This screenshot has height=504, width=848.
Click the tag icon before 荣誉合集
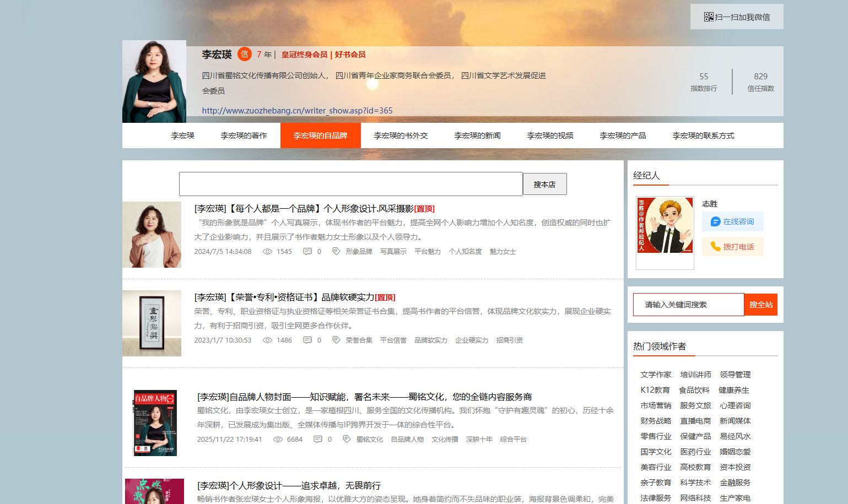[x=336, y=340]
